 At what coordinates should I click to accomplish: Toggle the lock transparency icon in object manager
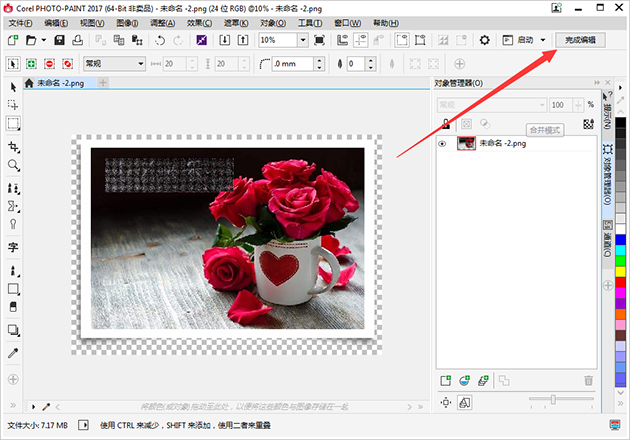coord(447,124)
